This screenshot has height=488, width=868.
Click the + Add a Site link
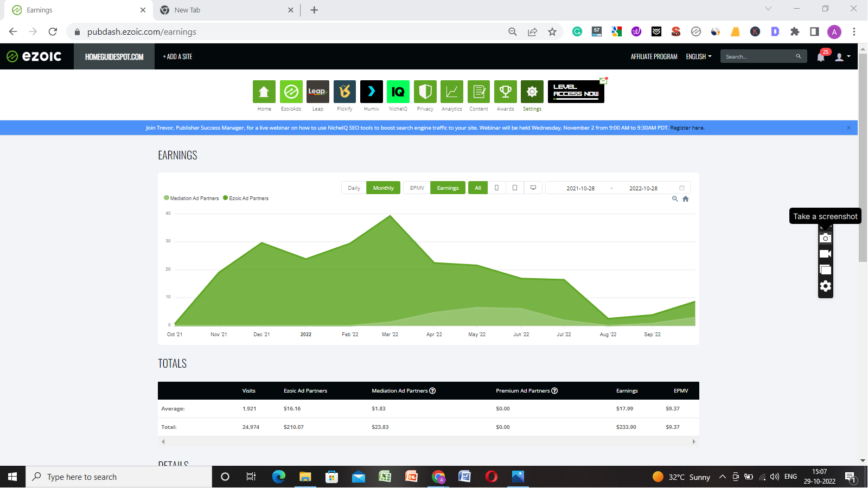pyautogui.click(x=177, y=56)
